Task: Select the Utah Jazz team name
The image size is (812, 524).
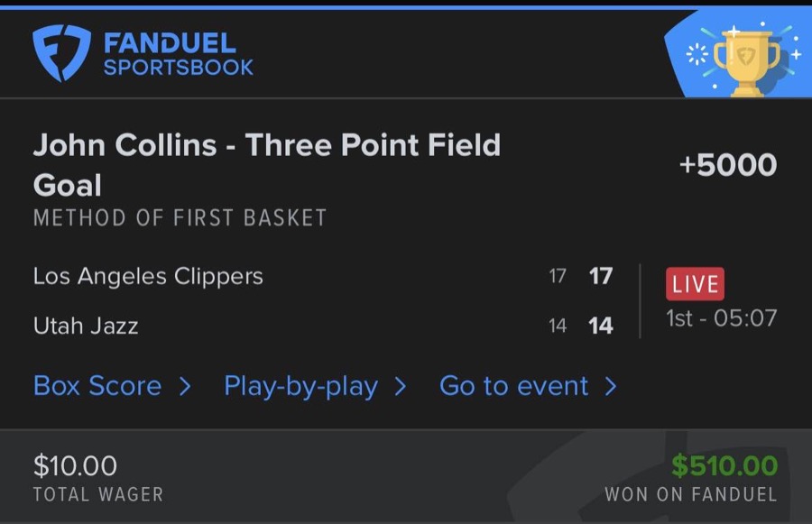Action: point(86,326)
